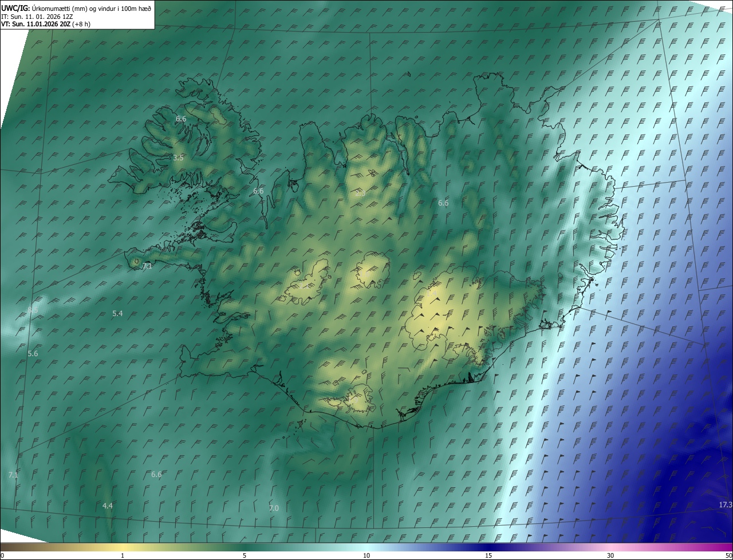Click the "5.4" value label on the map
Screen dimensions: 733x560
point(117,313)
